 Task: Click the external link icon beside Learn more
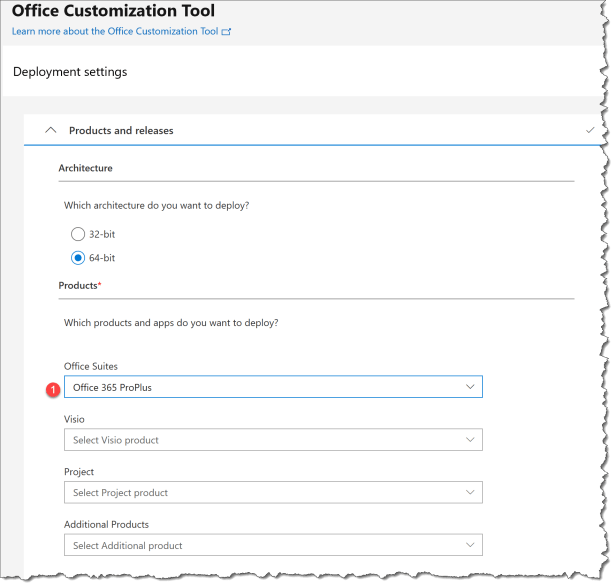pos(226,32)
